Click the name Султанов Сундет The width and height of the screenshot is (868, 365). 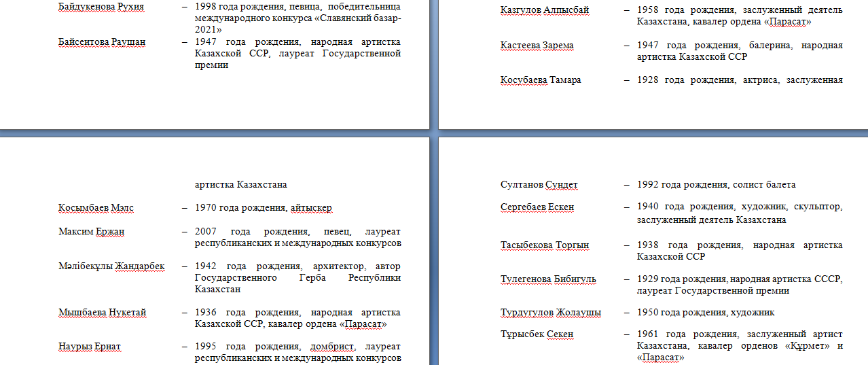coord(539,185)
